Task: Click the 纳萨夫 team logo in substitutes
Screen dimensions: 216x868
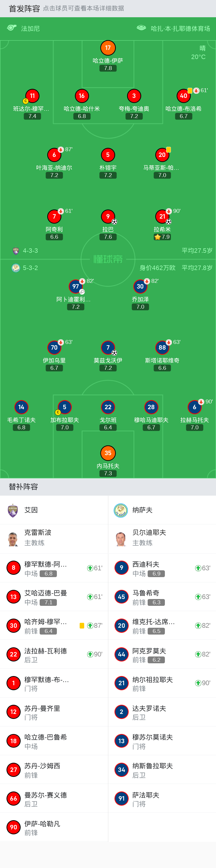Action: (121, 510)
